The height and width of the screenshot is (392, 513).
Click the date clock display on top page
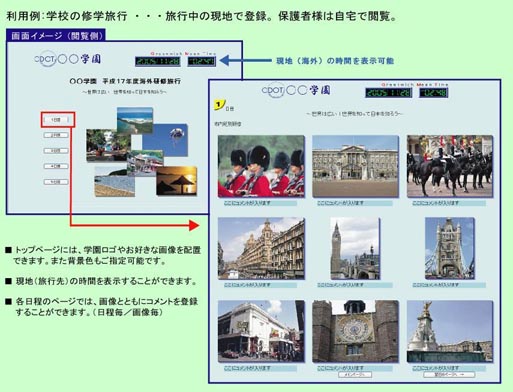[158, 61]
